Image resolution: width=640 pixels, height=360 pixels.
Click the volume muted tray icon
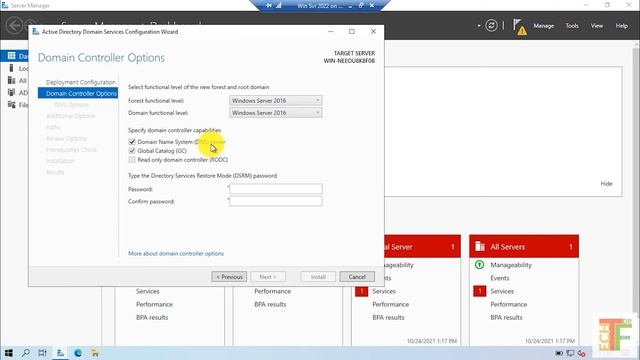[x=582, y=353]
